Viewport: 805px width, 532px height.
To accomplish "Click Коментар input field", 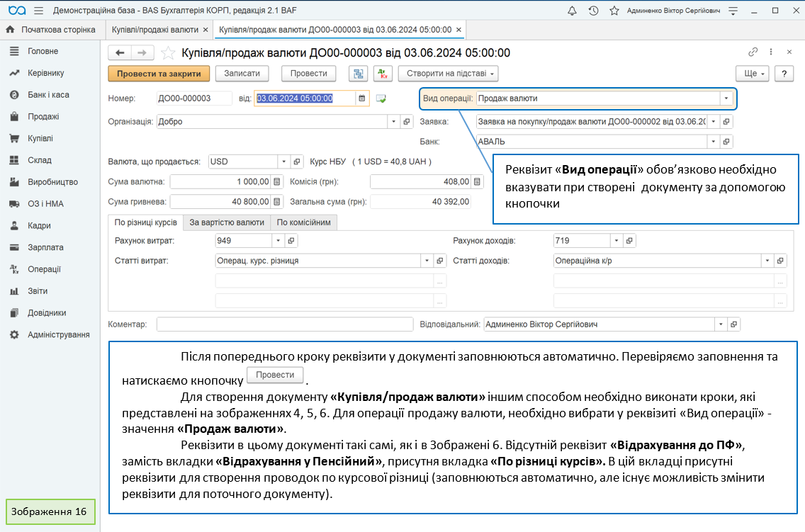I will coord(285,324).
